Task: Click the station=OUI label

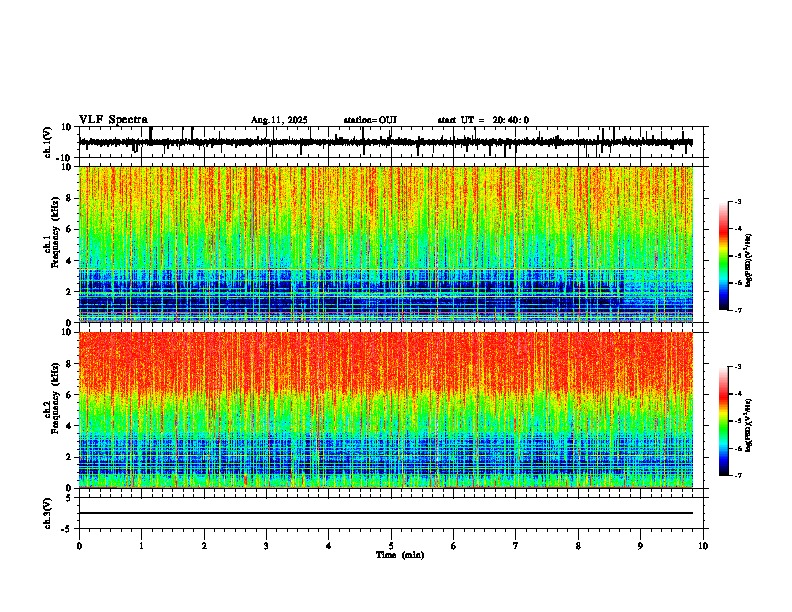Action: pyautogui.click(x=370, y=120)
